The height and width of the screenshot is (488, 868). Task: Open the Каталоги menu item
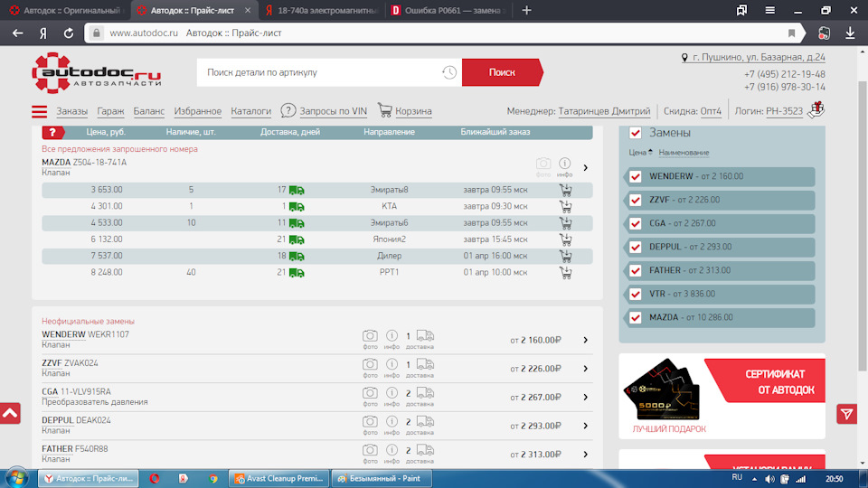[x=250, y=111]
